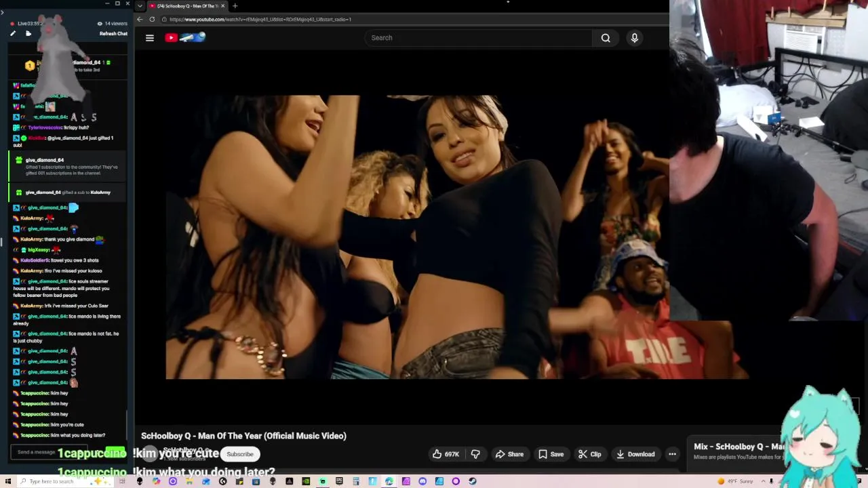Focus the YouTube search field

(x=479, y=38)
